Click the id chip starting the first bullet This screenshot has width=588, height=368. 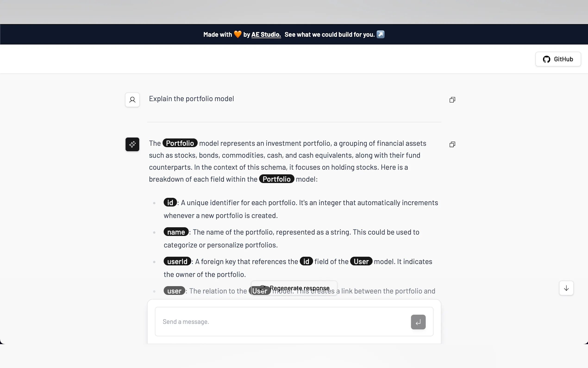pos(170,203)
